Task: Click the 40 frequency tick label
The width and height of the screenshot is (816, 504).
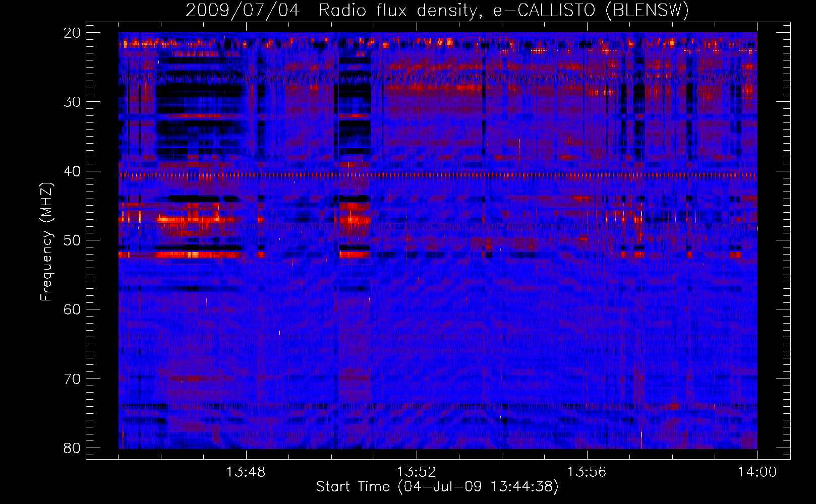Action: coord(72,171)
